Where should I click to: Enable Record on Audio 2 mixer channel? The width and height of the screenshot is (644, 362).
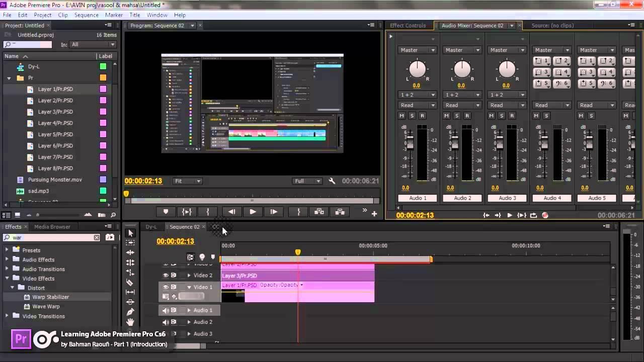[x=467, y=116]
